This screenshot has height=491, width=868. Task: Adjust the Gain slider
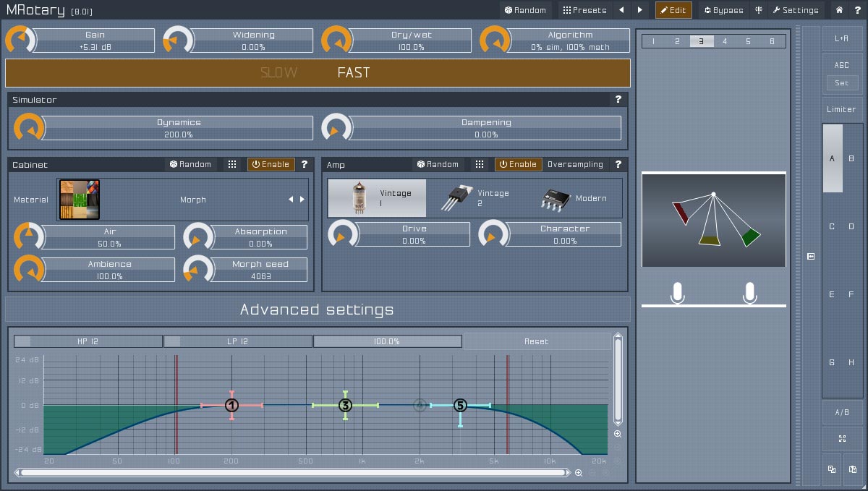coord(95,40)
